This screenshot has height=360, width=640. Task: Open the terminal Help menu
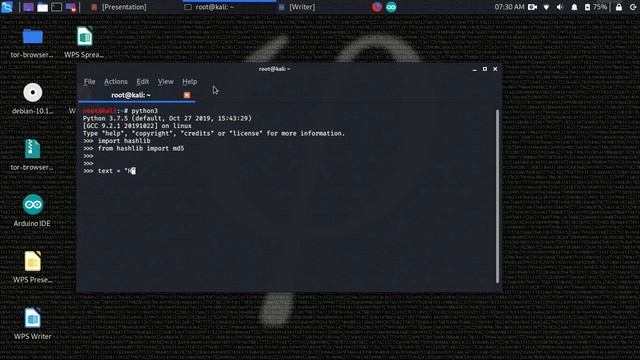189,82
